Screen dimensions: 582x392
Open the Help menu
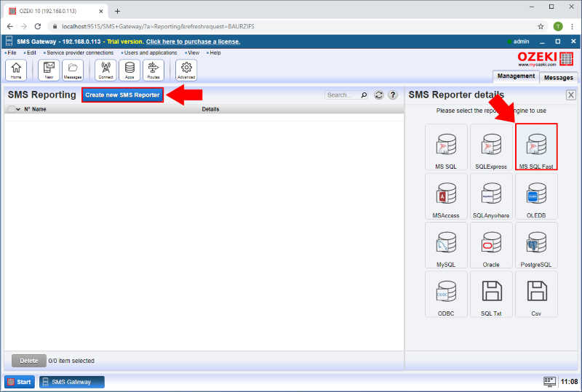pyautogui.click(x=215, y=52)
